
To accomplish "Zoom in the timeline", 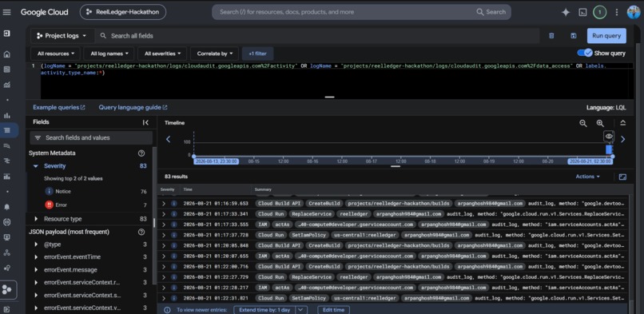I will [x=600, y=123].
